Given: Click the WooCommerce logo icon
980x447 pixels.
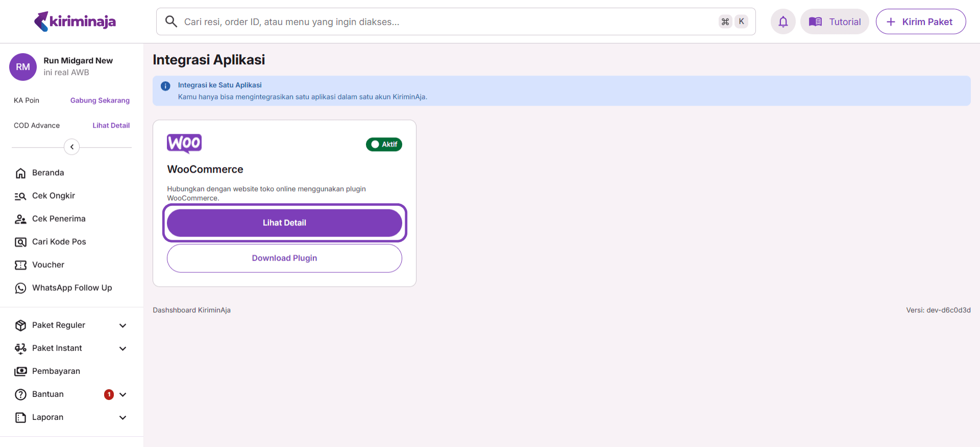Looking at the screenshot, I should point(184,144).
